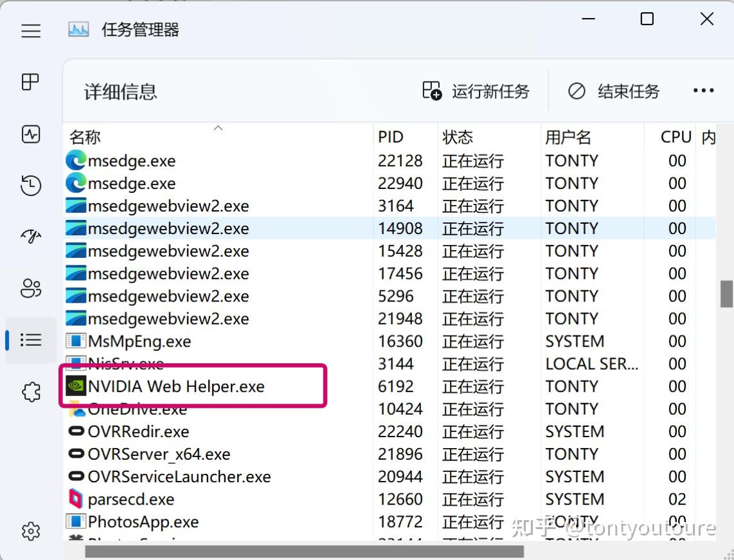Select the OVRServiceLauncher.exe process name

(x=179, y=476)
